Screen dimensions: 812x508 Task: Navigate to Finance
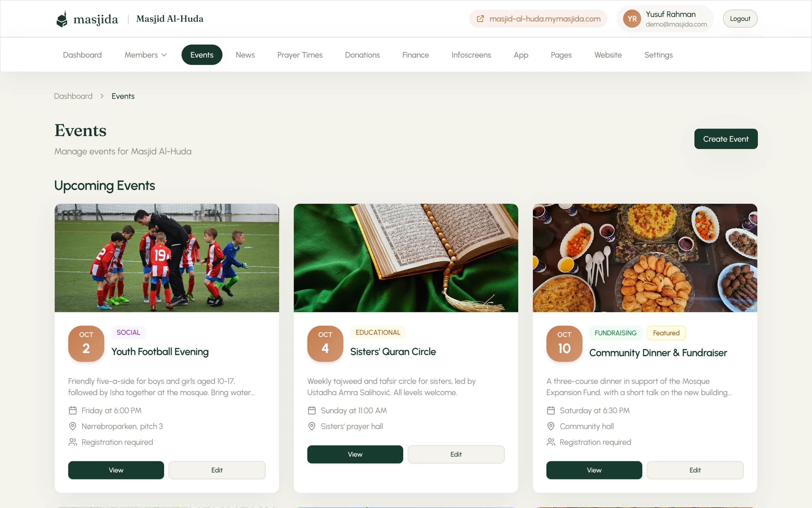[415, 55]
